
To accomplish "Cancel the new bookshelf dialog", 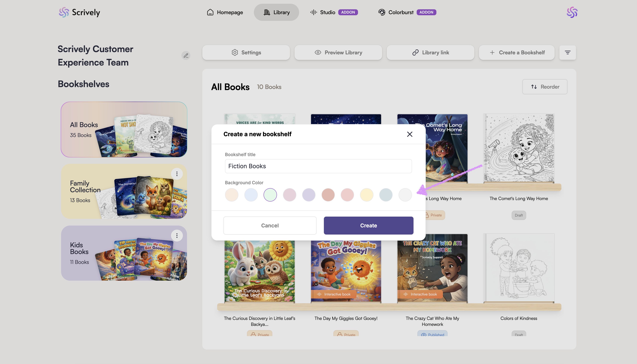I will pos(270,226).
